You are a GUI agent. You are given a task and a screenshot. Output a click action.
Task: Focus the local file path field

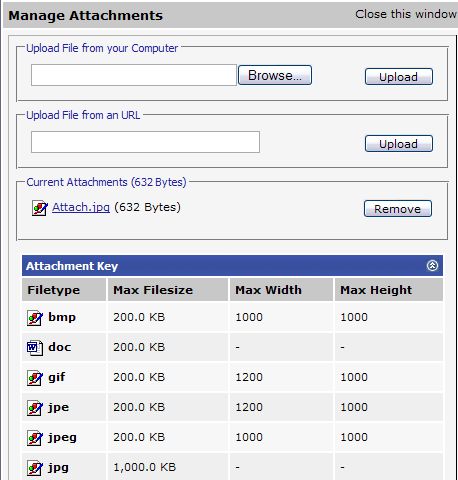pyautogui.click(x=134, y=75)
